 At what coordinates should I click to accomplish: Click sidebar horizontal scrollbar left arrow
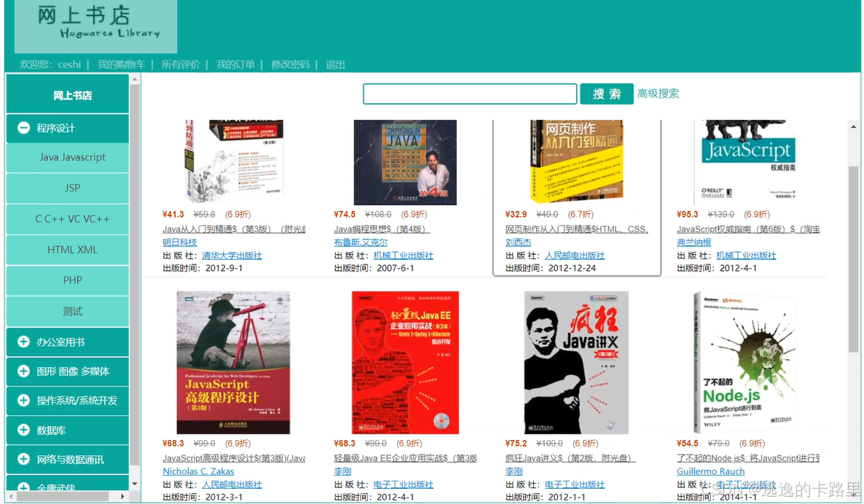[12, 496]
